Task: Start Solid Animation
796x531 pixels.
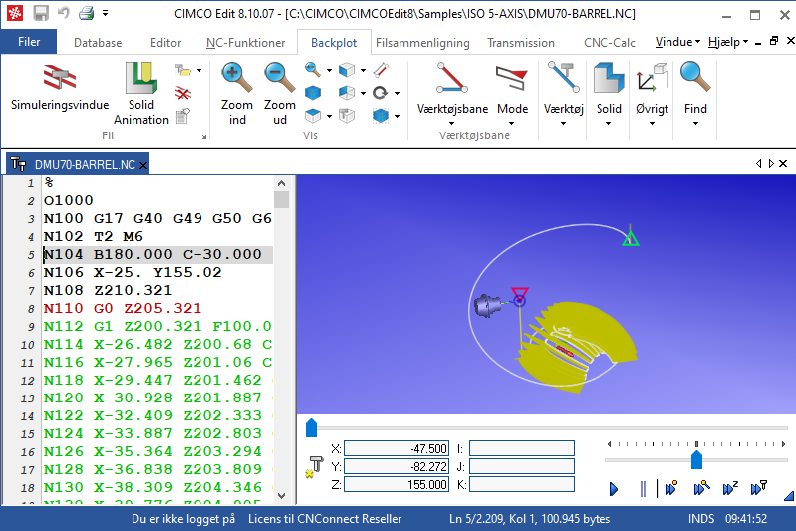Action: coord(141,93)
